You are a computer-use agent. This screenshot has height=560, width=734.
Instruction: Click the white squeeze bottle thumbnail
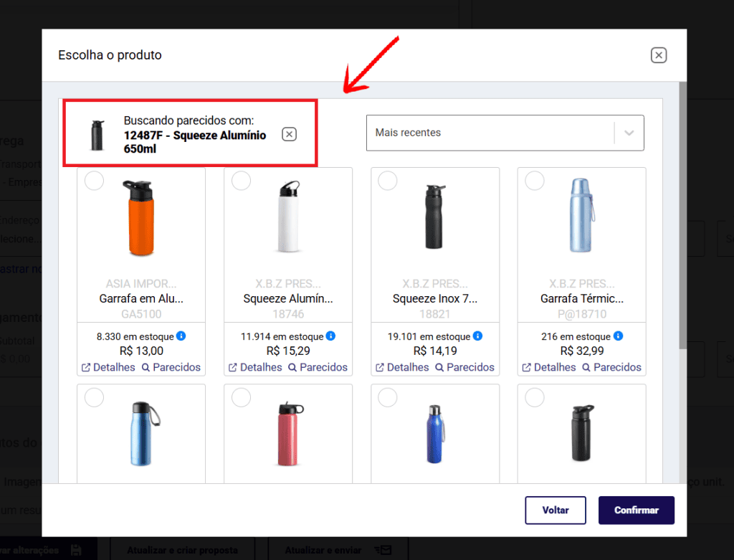coord(289,217)
